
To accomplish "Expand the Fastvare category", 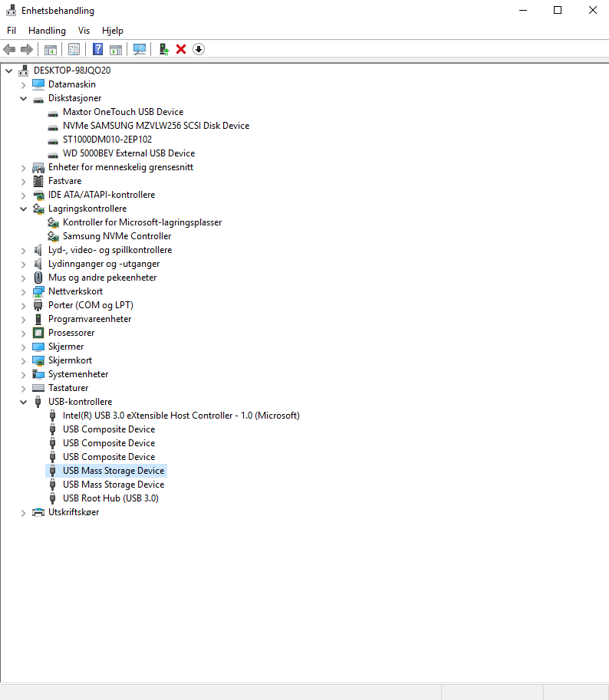I will tap(23, 181).
